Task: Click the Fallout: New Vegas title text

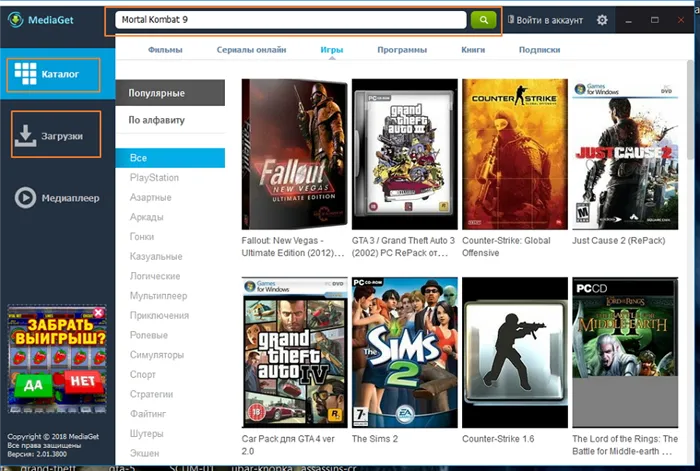Action: pos(293,246)
